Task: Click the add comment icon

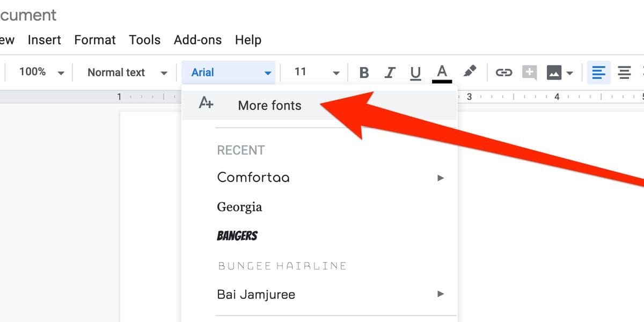Action: point(529,72)
